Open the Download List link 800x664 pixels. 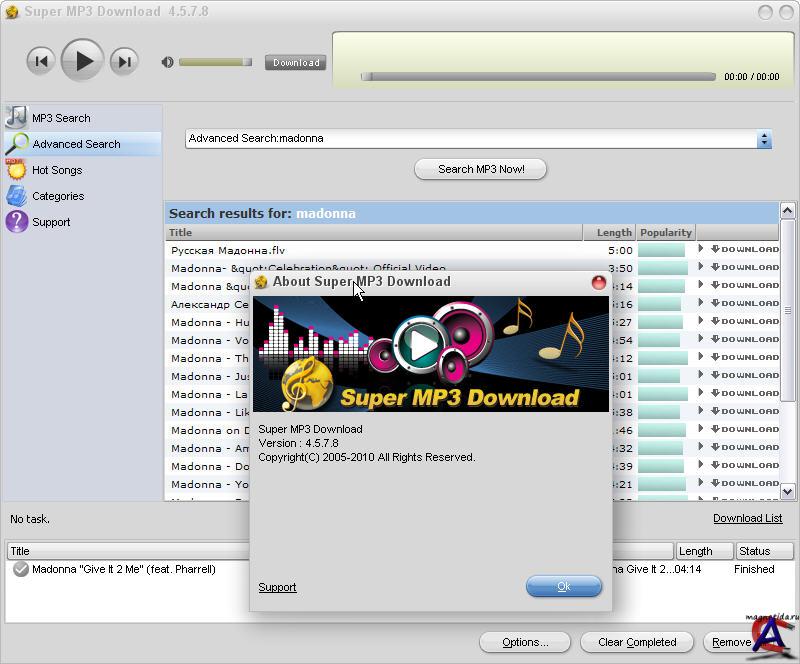(747, 518)
